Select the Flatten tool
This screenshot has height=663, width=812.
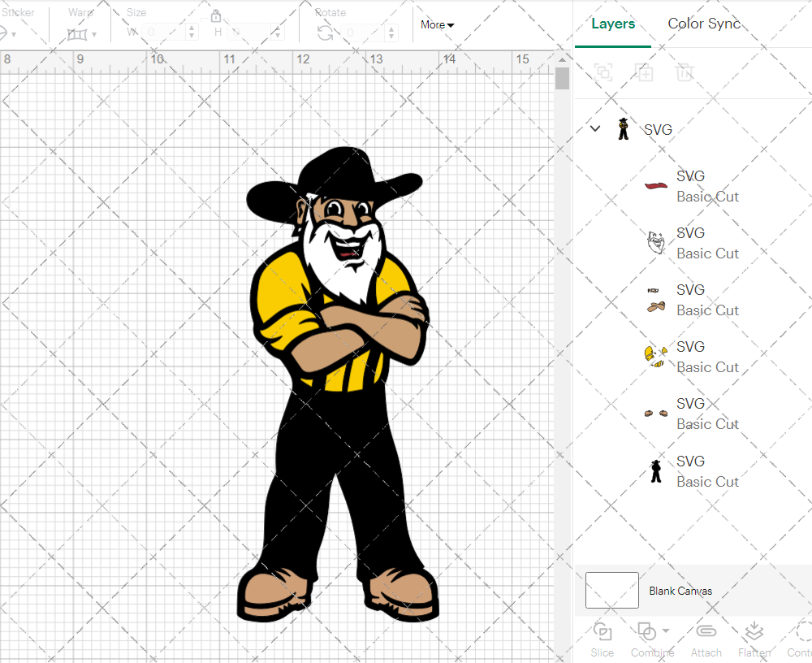754,630
